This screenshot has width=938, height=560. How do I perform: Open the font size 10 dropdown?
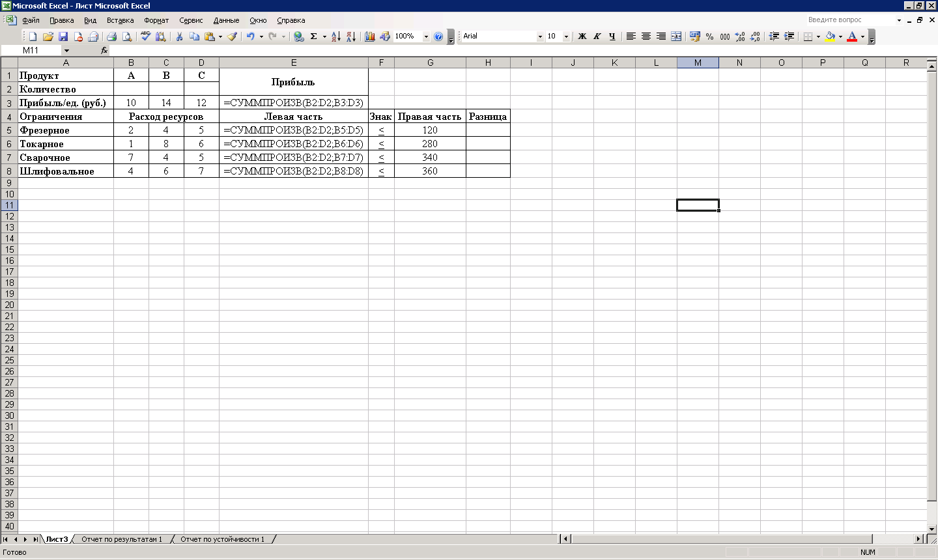(566, 36)
